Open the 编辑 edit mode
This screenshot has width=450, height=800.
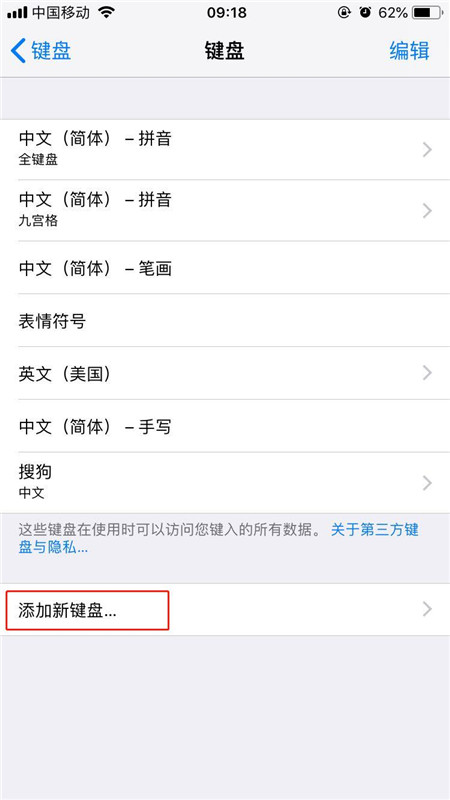pyautogui.click(x=410, y=51)
